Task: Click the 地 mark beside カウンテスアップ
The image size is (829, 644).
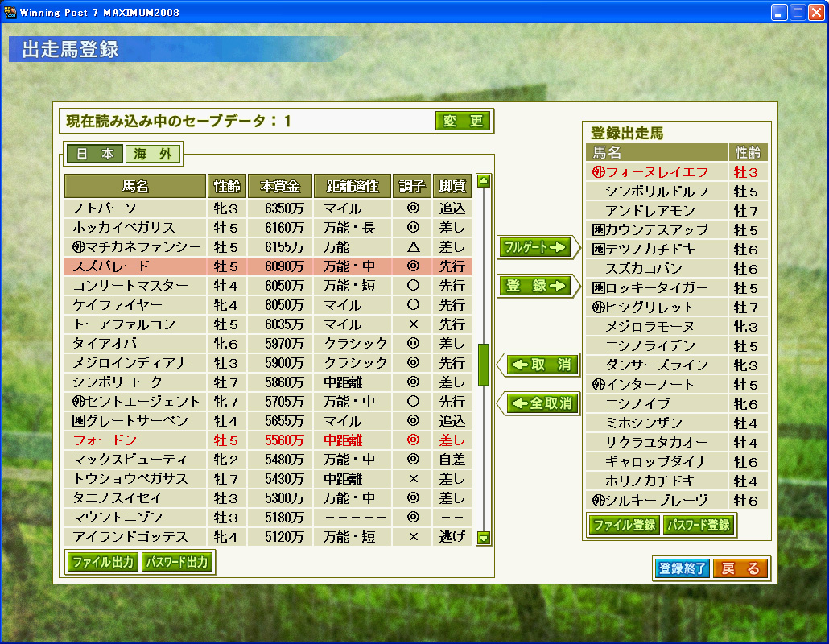Action: point(599,230)
